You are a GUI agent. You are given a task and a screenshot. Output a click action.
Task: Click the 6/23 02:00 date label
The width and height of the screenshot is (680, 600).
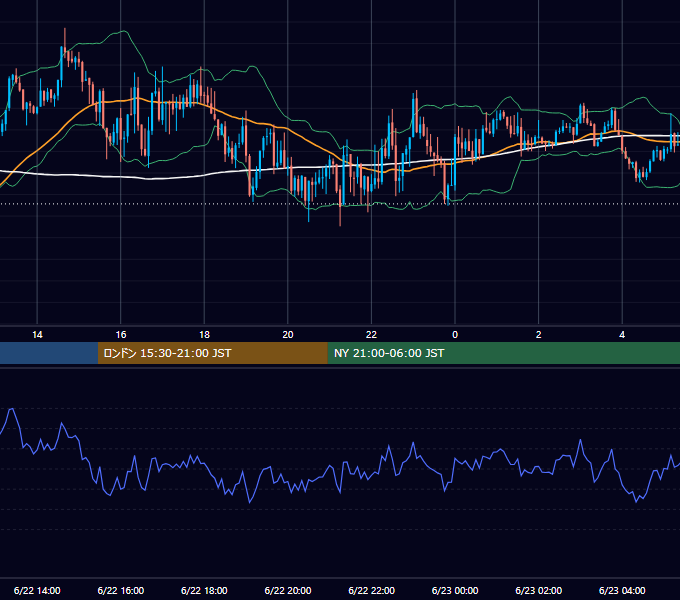coord(538,590)
